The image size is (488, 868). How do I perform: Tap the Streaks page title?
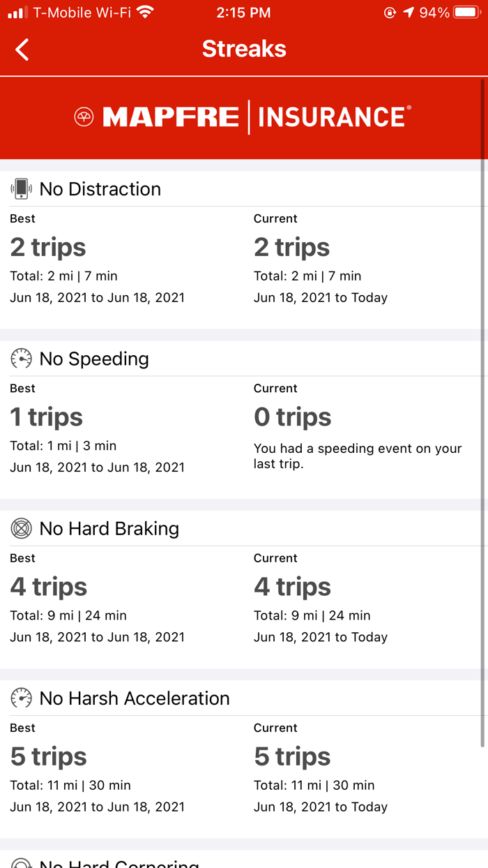pos(244,49)
